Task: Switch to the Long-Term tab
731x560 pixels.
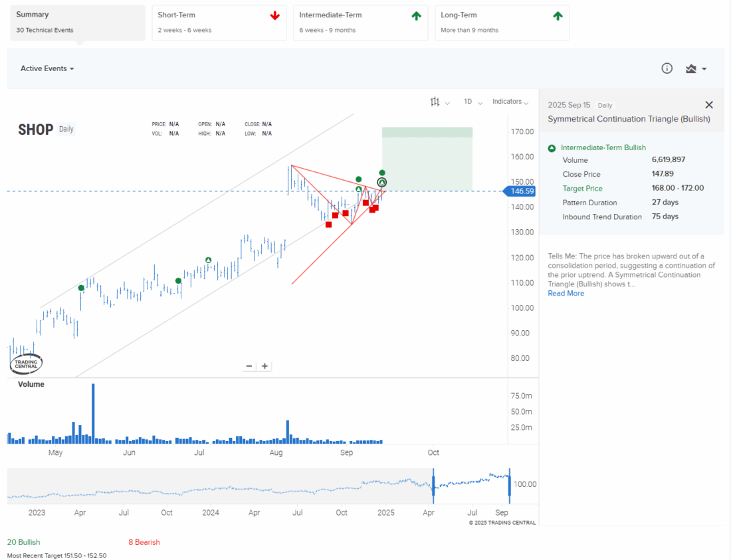Action: coord(502,23)
